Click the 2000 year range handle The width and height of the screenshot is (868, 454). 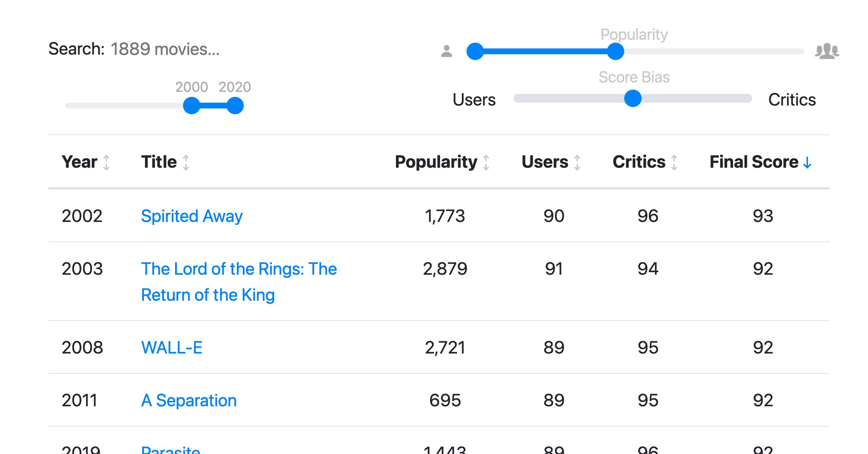pos(192,106)
